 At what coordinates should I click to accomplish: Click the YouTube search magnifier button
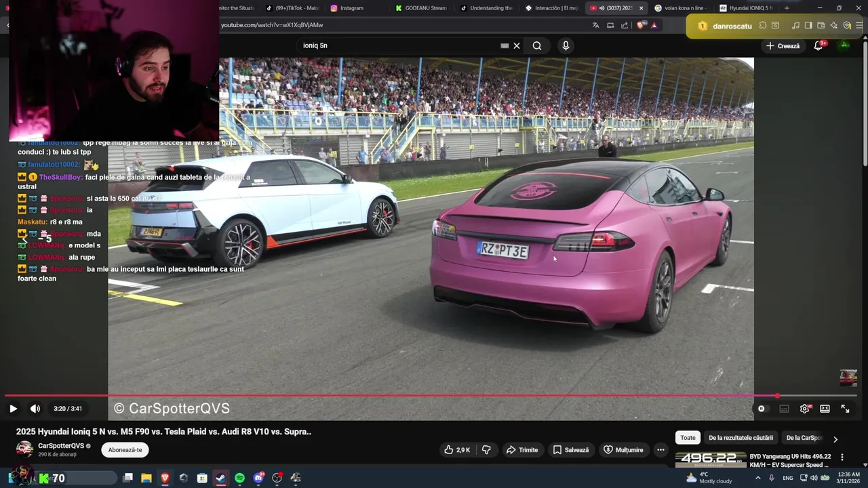(x=537, y=45)
